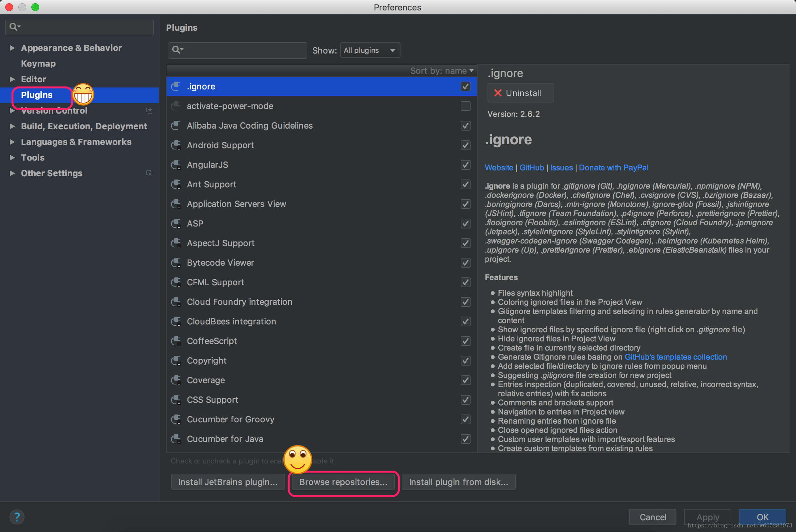This screenshot has width=796, height=532.
Task: Select Cucumber for Groovy in plugin list
Action: [x=230, y=419]
